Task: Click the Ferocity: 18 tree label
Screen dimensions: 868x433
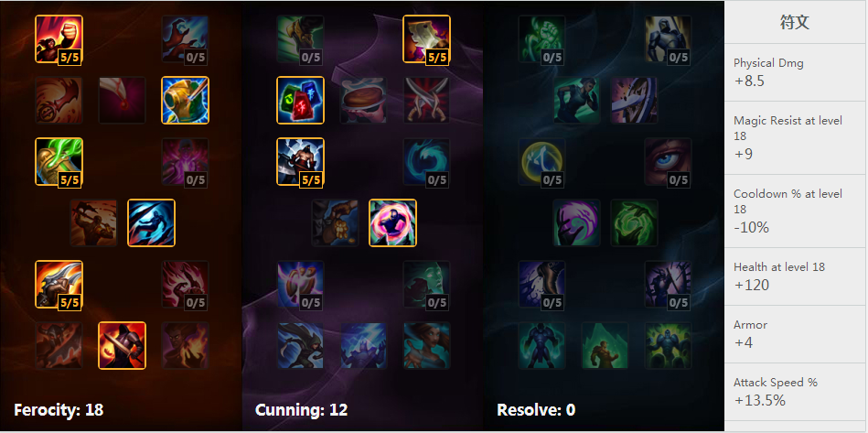Action: pyautogui.click(x=59, y=410)
